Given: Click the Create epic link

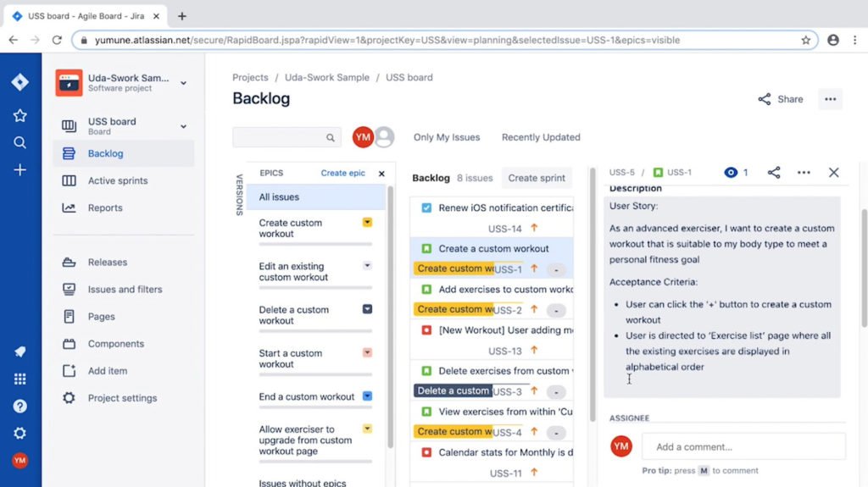Looking at the screenshot, I should coord(342,174).
